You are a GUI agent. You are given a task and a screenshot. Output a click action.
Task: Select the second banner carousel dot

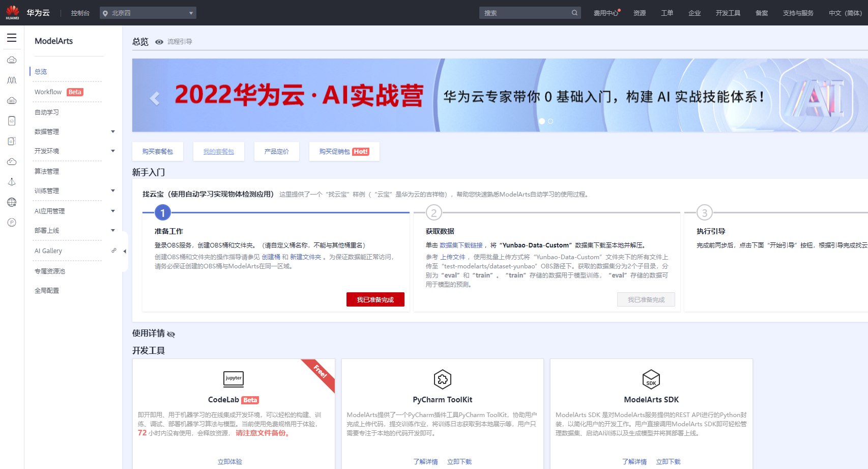click(551, 121)
